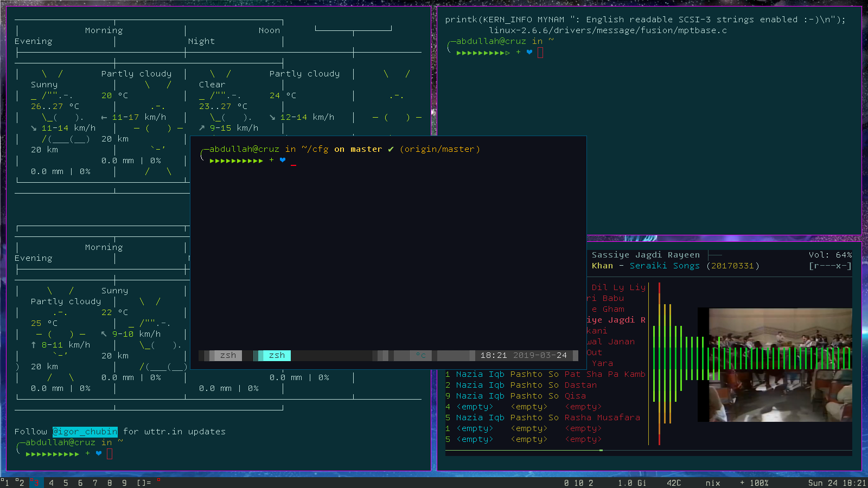Select the 'wal Janan' playlist entry
The width and height of the screenshot is (868, 488).
(x=610, y=342)
